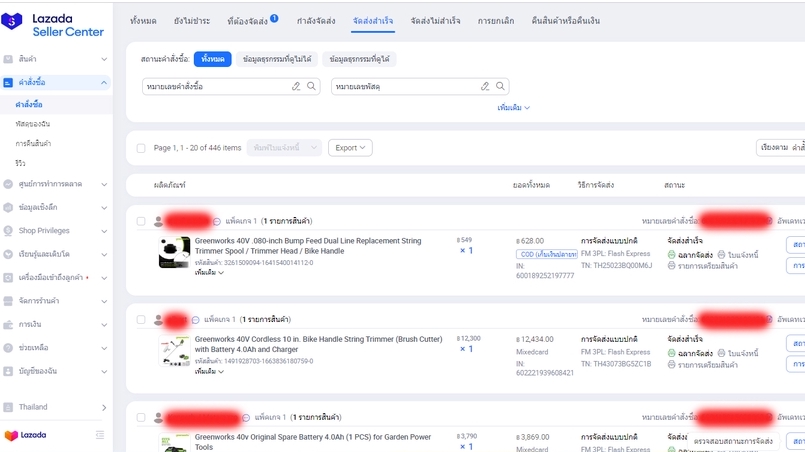
Task: Expand the Thailand country selector arrow
Action: [x=104, y=408]
